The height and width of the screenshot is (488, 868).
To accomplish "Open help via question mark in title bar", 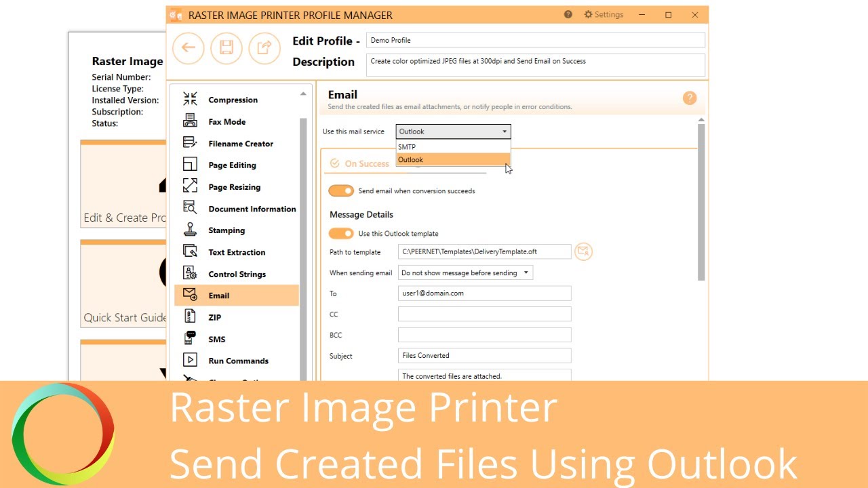I will (x=568, y=15).
